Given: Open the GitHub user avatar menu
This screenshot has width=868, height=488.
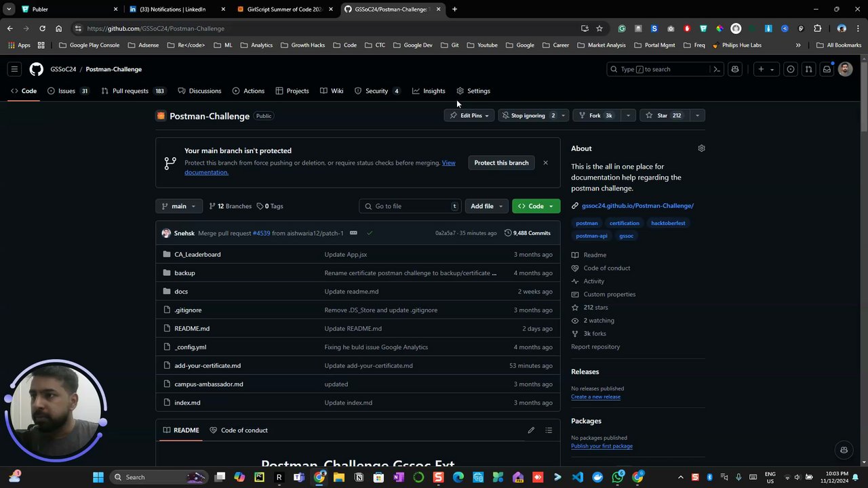Looking at the screenshot, I should point(845,69).
